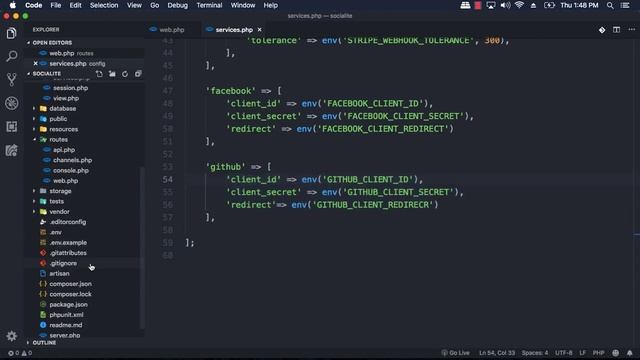Change file encoding UTF-8
Screen dimensions: 640x360
(x=564, y=353)
